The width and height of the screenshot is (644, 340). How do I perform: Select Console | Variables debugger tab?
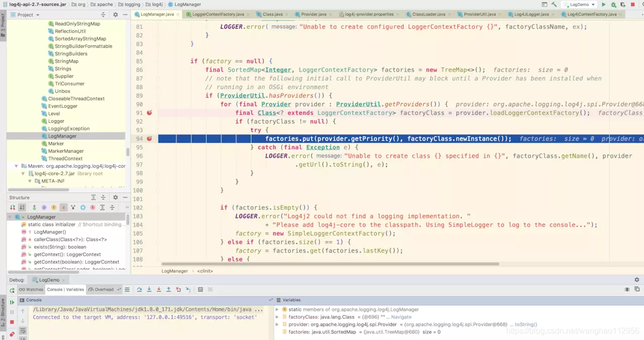tap(65, 290)
